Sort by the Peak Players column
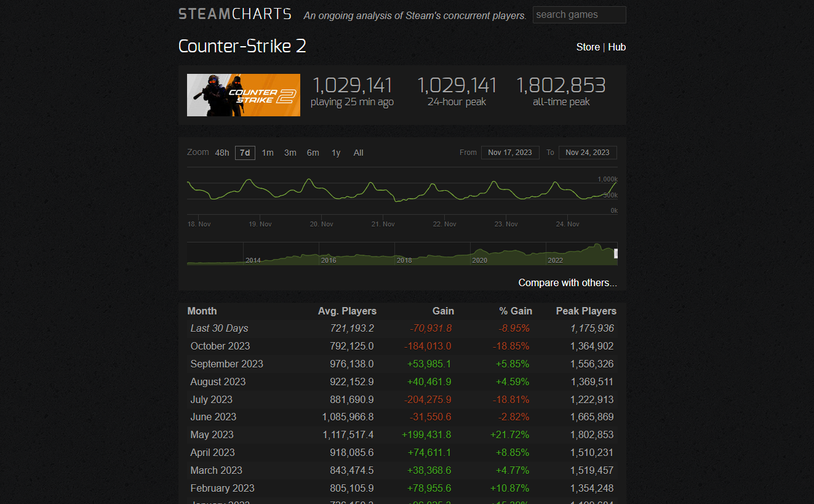814x504 pixels. [585, 311]
